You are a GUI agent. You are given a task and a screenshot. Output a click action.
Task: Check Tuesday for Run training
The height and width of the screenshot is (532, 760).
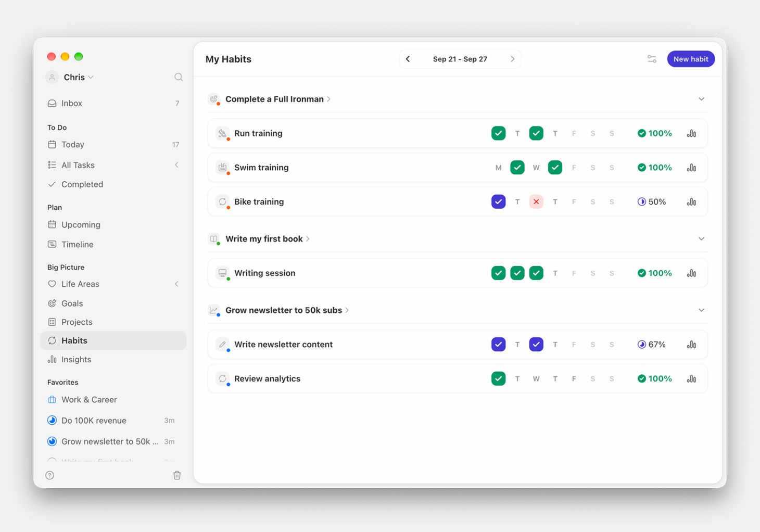tap(517, 133)
